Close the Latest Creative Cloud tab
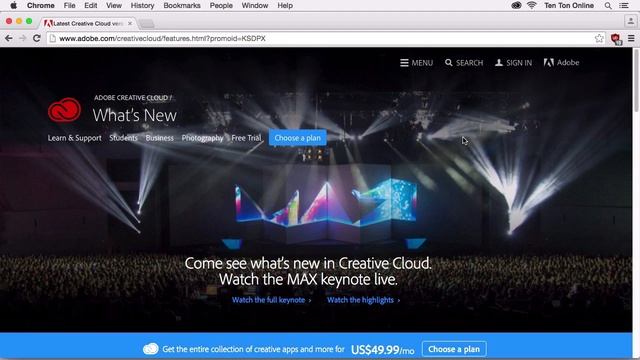 click(130, 23)
